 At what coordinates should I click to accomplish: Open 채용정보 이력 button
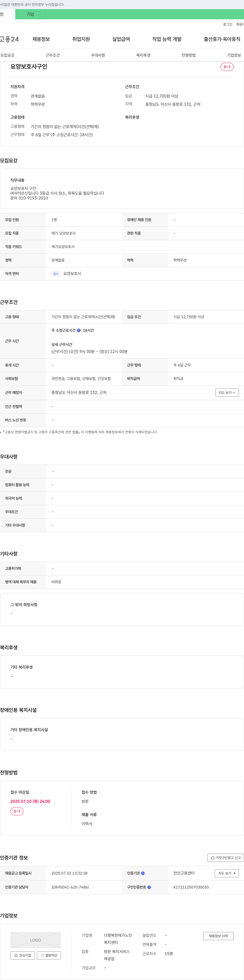tap(218, 936)
